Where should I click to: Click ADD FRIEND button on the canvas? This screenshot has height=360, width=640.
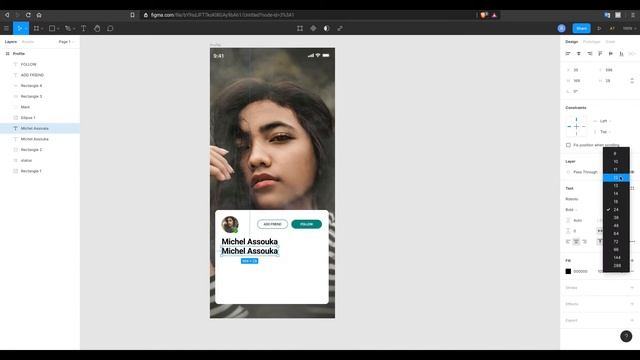tap(272, 224)
